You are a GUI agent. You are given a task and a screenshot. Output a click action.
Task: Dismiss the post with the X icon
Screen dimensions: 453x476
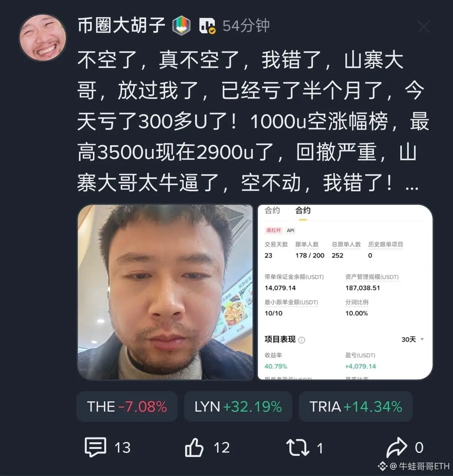click(x=423, y=27)
